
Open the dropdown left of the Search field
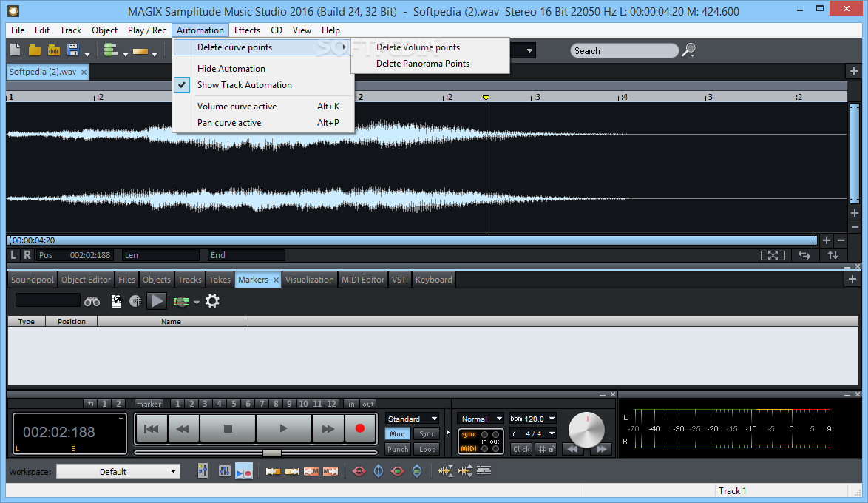[x=530, y=50]
